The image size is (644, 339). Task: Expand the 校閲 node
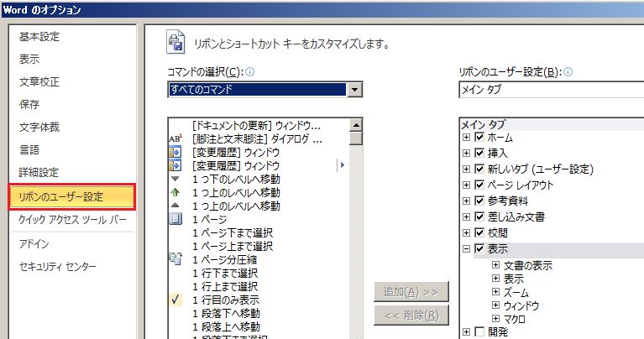point(466,232)
